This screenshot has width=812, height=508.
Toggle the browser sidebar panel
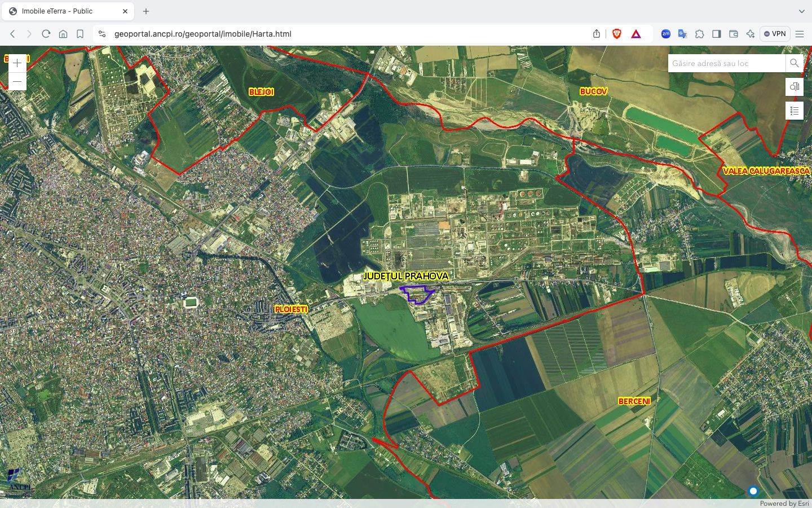(x=717, y=34)
